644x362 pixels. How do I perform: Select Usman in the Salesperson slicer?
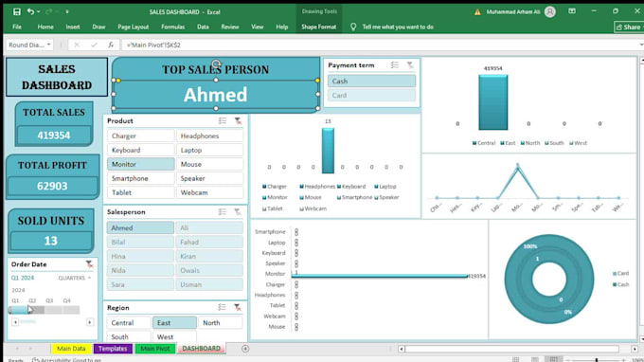[210, 284]
